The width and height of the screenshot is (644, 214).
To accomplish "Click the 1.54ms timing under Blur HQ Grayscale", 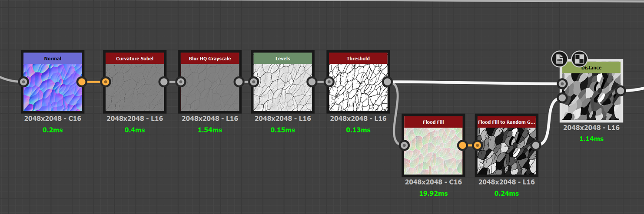I will 210,130.
